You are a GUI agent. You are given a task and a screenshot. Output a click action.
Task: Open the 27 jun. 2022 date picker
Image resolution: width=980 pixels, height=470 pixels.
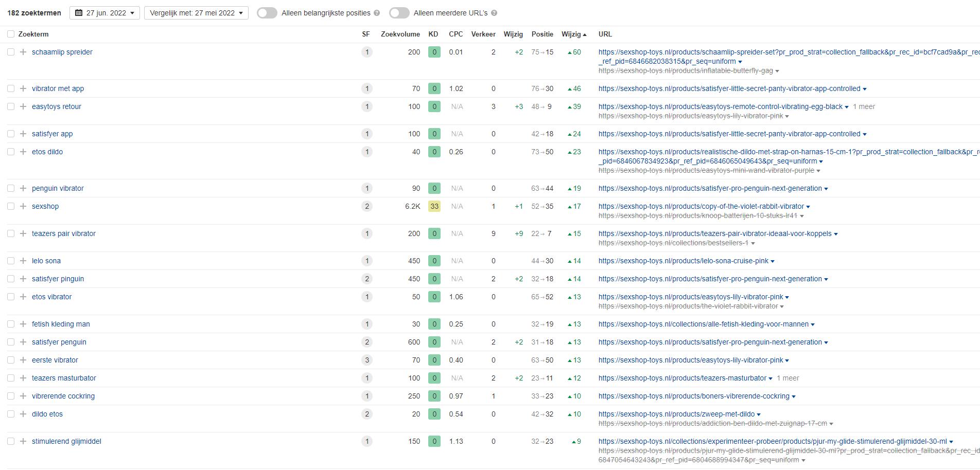tap(104, 13)
